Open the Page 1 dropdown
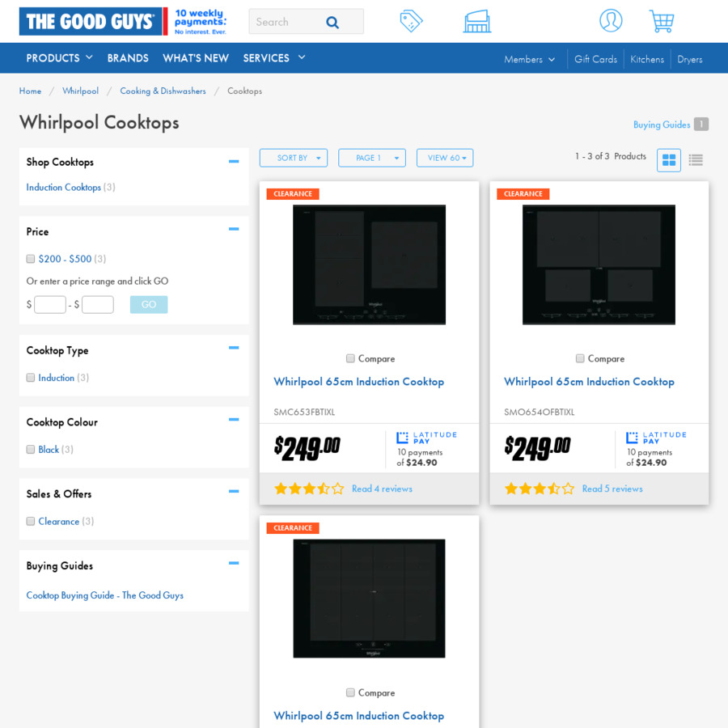 click(372, 158)
